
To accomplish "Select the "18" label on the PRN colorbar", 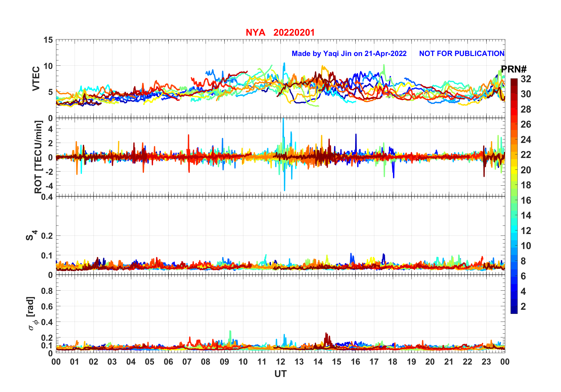I will point(526,185).
